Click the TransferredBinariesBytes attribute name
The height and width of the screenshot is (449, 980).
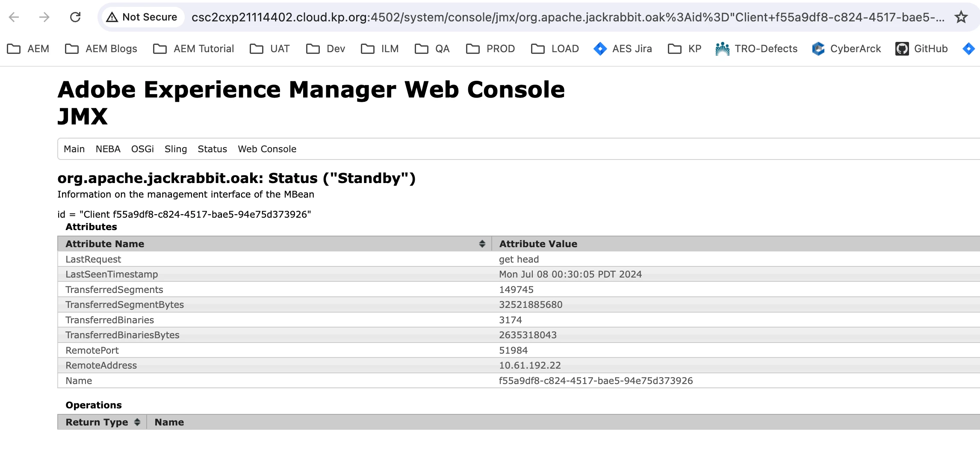[122, 335]
